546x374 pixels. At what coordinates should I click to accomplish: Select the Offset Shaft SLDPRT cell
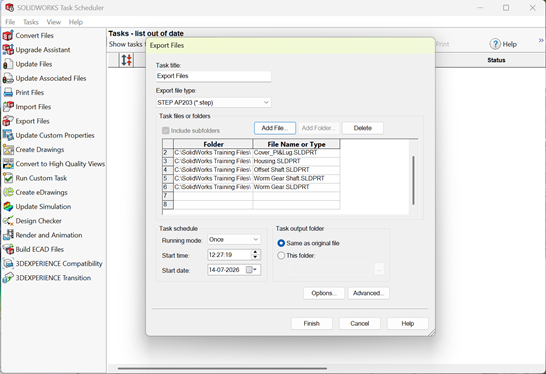tap(296, 170)
